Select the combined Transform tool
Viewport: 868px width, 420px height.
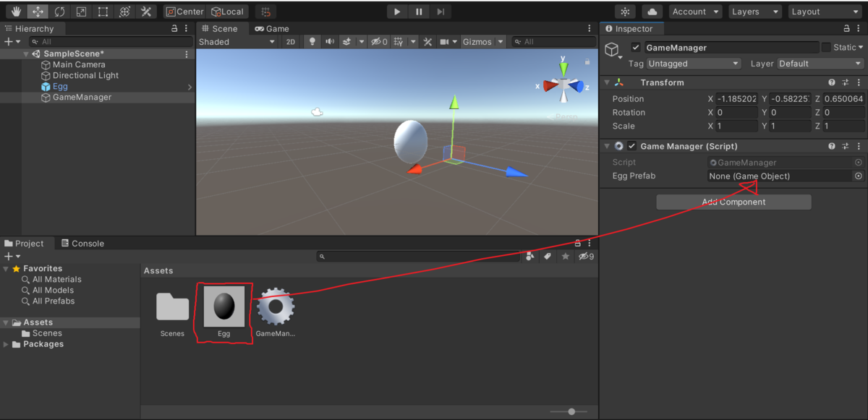coord(124,12)
